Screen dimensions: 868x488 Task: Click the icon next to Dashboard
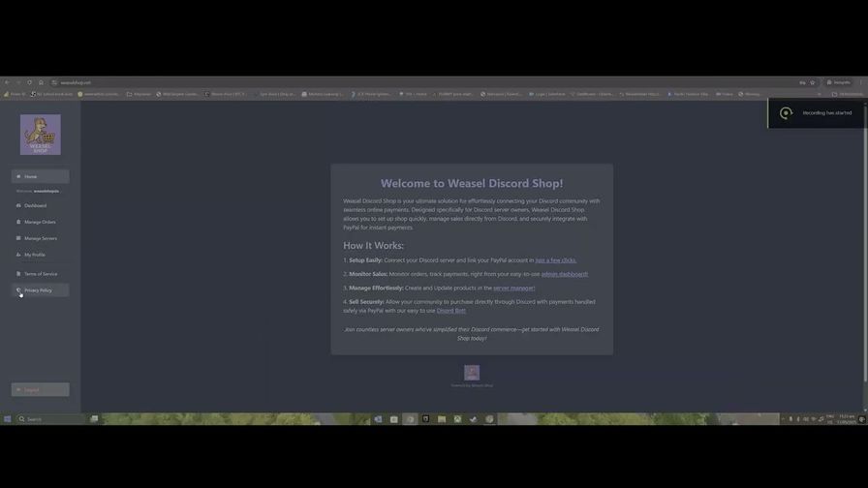click(18, 205)
